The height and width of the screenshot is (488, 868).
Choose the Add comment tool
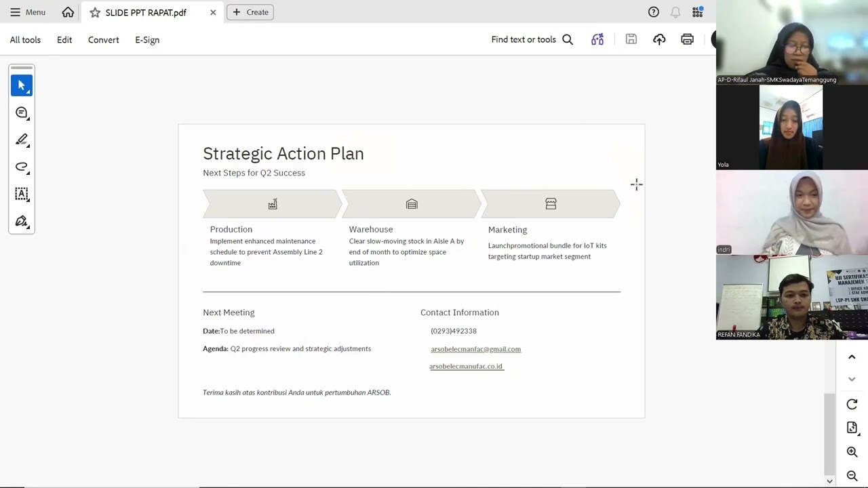[x=22, y=113]
